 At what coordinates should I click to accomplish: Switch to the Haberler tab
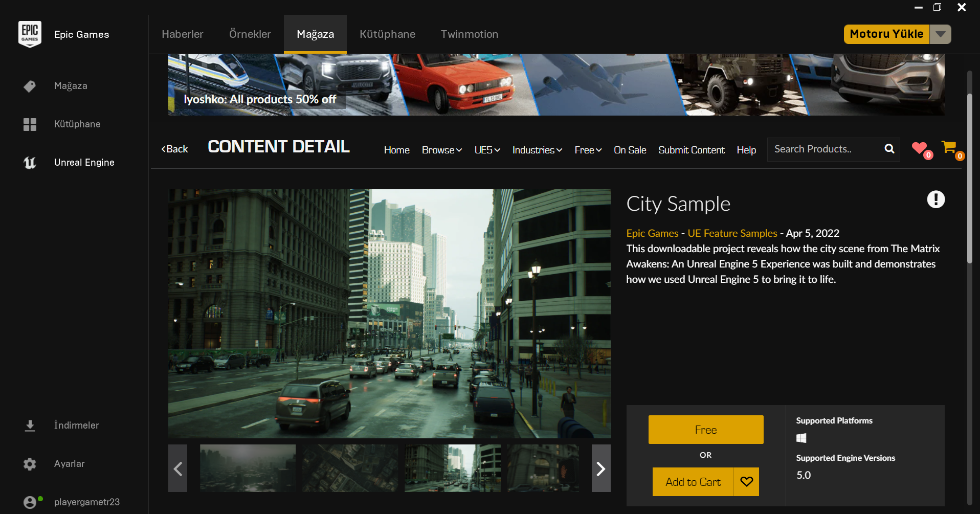tap(183, 34)
